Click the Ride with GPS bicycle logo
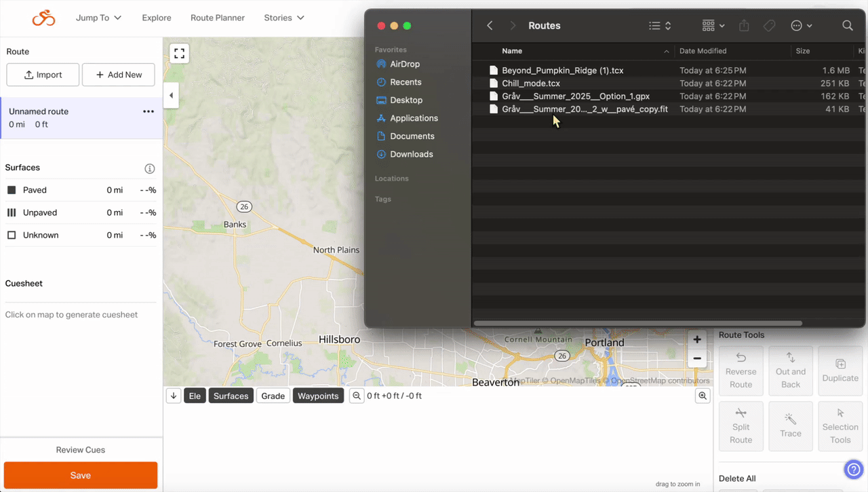This screenshot has height=492, width=868. tap(43, 18)
